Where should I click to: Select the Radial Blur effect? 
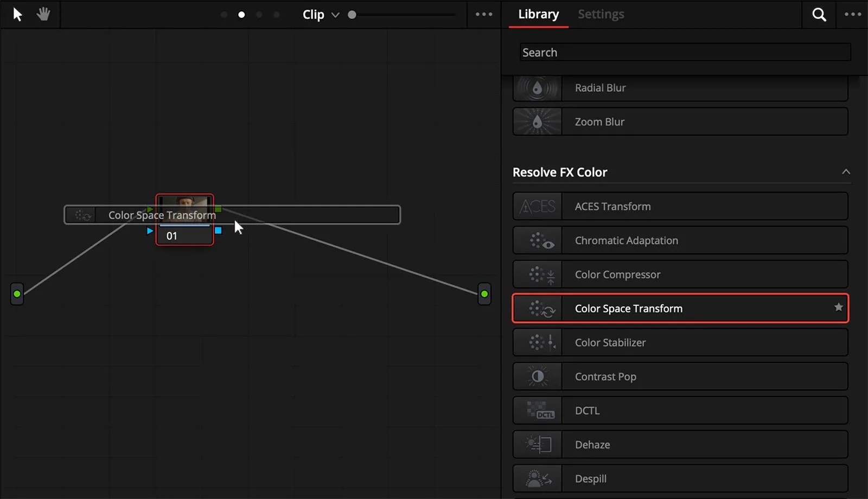[680, 88]
